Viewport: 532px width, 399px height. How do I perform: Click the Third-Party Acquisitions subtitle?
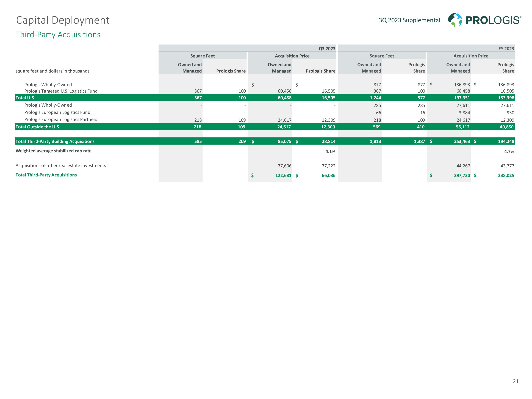pyautogui.click(x=58, y=35)
